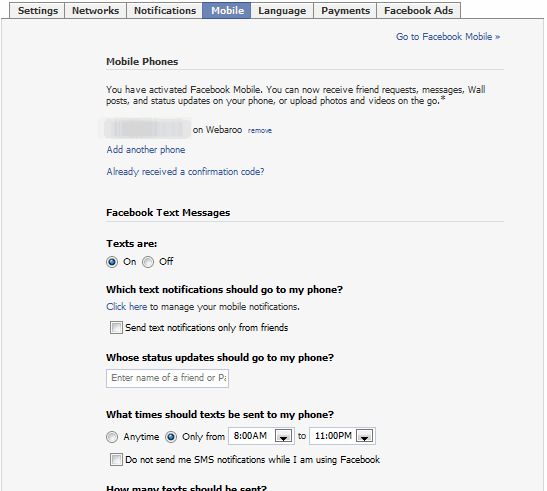Open the Notifications tab
547x491 pixels.
tap(165, 10)
